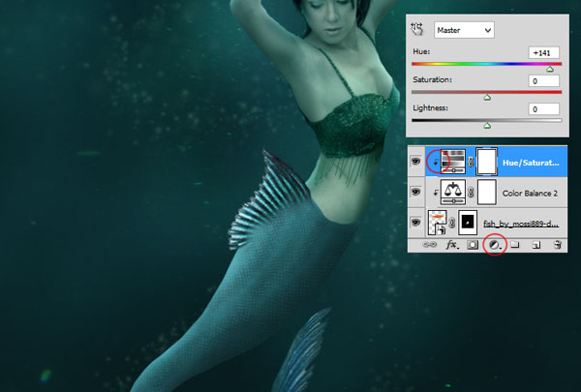Add a layer mask with the mask button

[473, 245]
